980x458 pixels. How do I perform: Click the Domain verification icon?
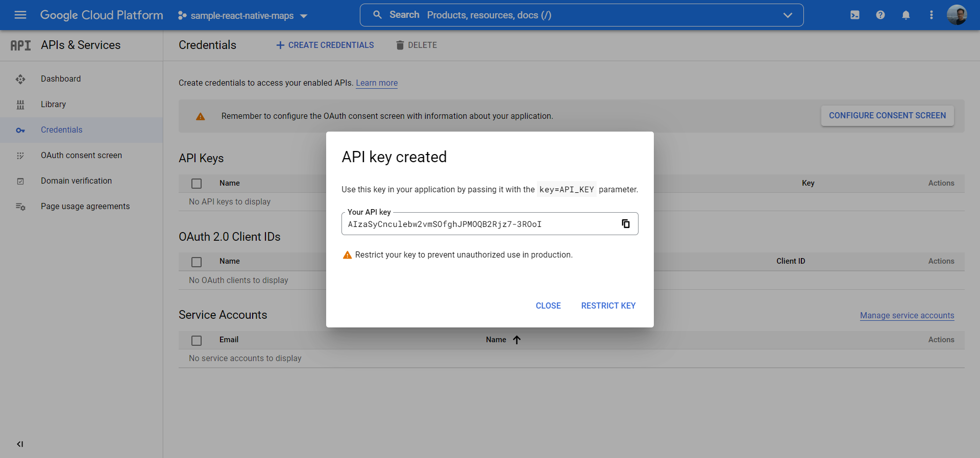point(20,181)
